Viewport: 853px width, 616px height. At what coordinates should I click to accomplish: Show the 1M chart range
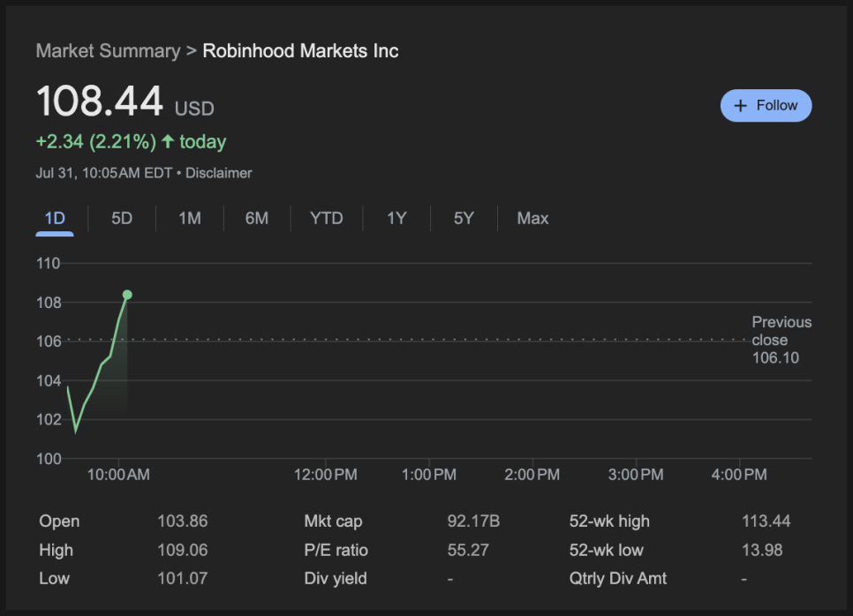coord(190,219)
